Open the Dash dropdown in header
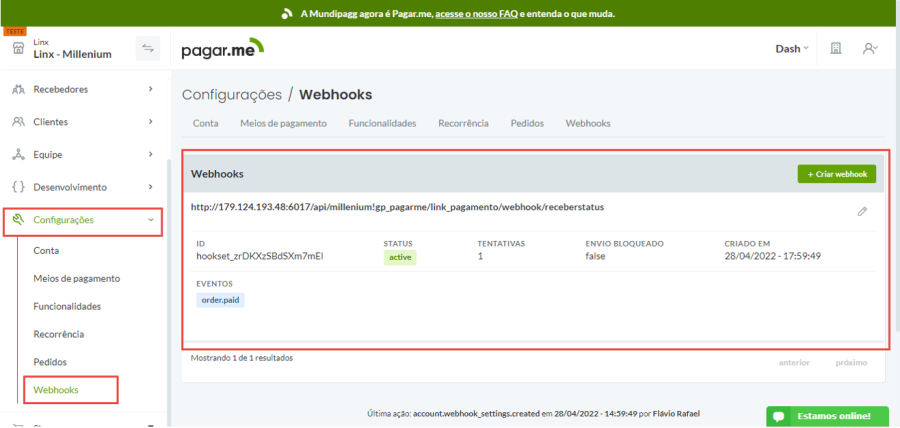Screen dimensions: 900x428 point(792,49)
